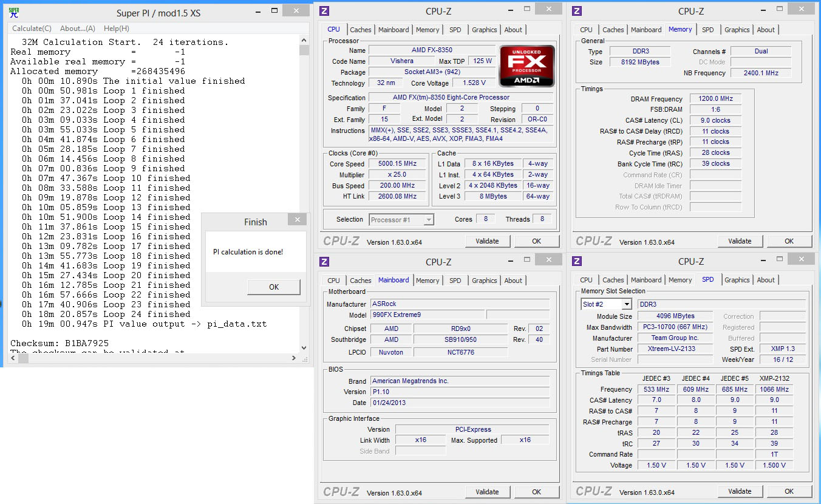Switch to Caches tab in Memory window
This screenshot has height=504, width=821.
[613, 30]
